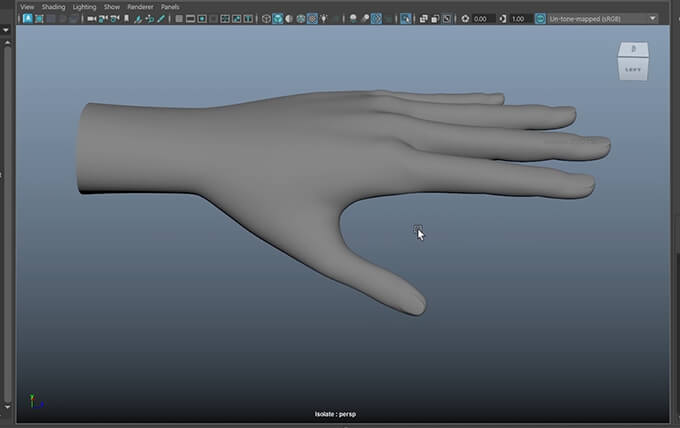The width and height of the screenshot is (680, 428).
Task: Open the Panels menu
Action: [170, 6]
